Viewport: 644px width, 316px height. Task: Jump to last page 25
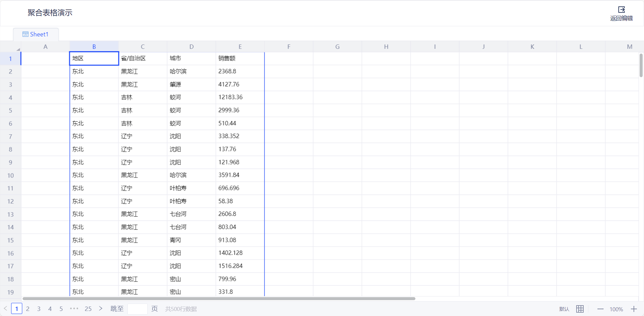(x=88, y=309)
